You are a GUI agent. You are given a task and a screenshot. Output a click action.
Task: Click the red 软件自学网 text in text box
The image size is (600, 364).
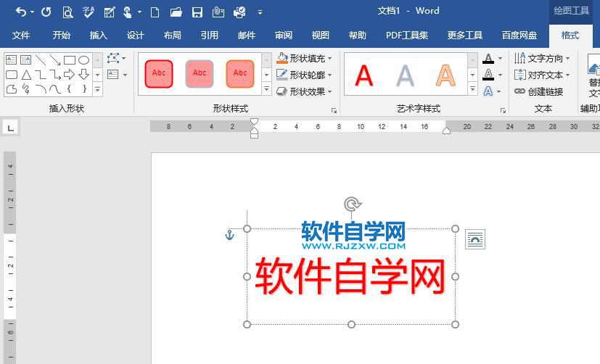tap(350, 276)
